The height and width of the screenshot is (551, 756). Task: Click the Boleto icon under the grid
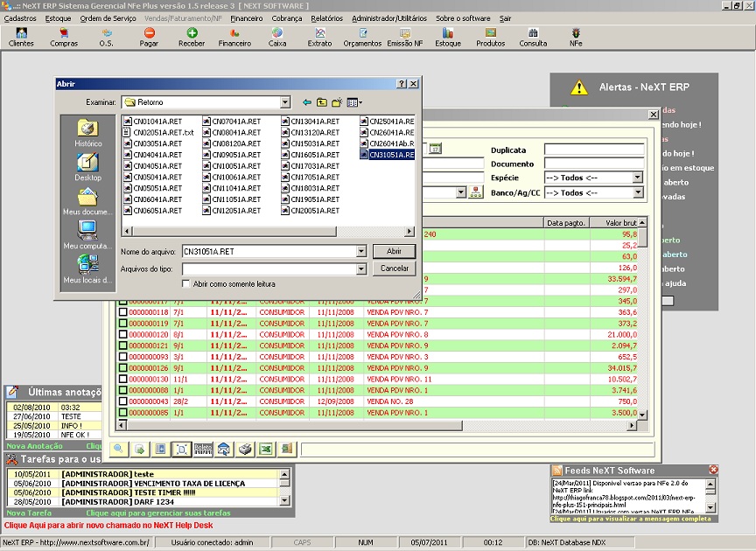203,448
